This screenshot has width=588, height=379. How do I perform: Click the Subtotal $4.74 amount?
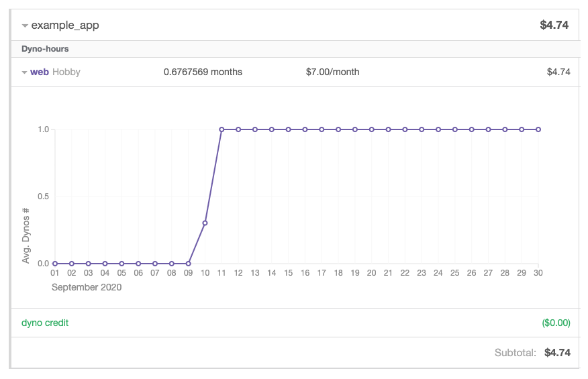click(x=557, y=352)
